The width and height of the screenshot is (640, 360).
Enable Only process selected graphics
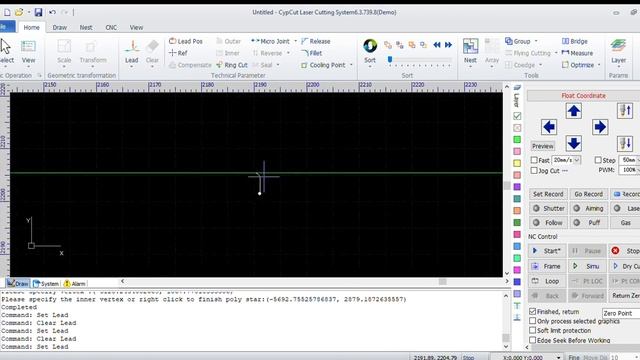[533, 321]
